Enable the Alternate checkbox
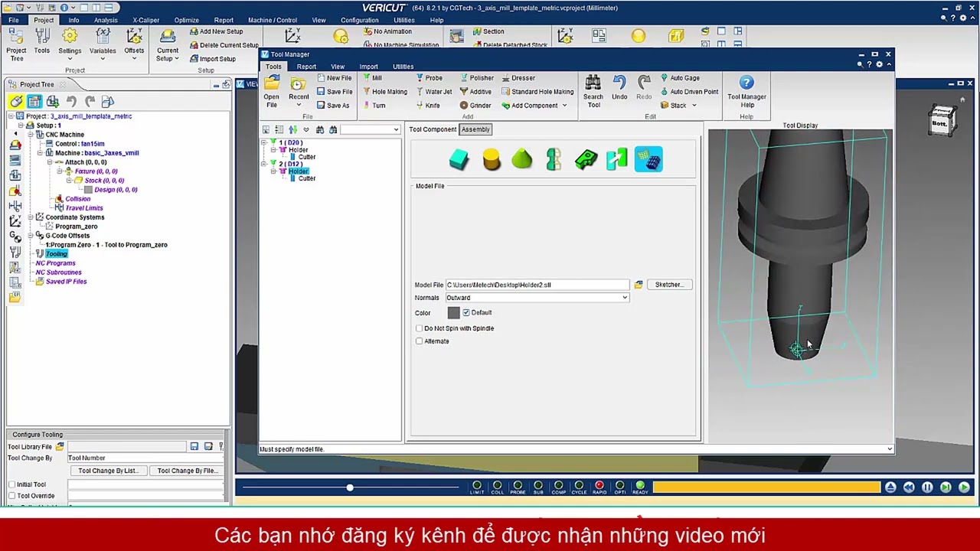980x551 pixels. click(419, 341)
